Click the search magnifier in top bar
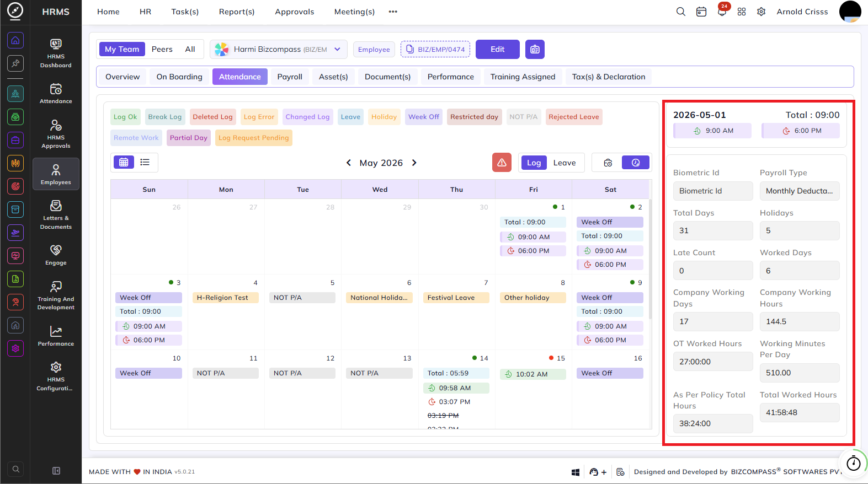The image size is (868, 484). [x=681, y=12]
